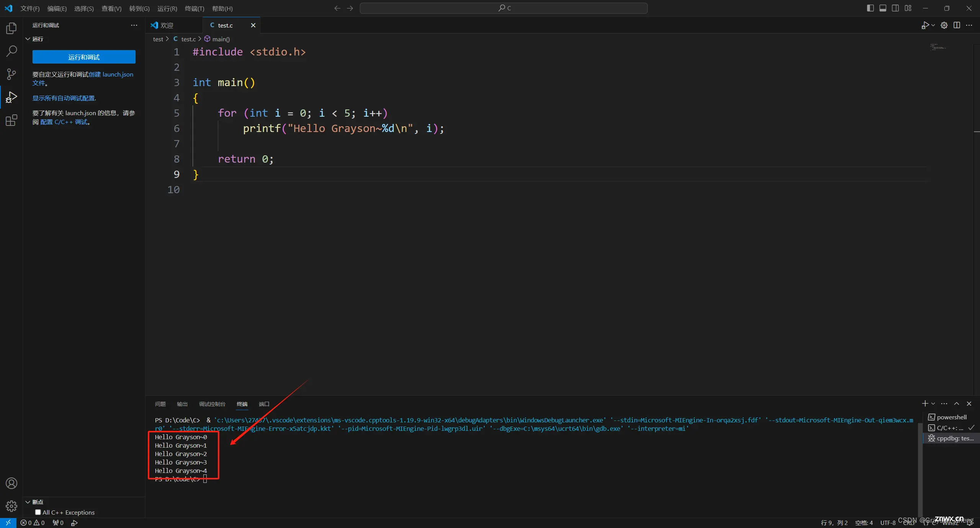Click the blue 运行和调试 button
Viewport: 980px width, 528px height.
pos(84,57)
